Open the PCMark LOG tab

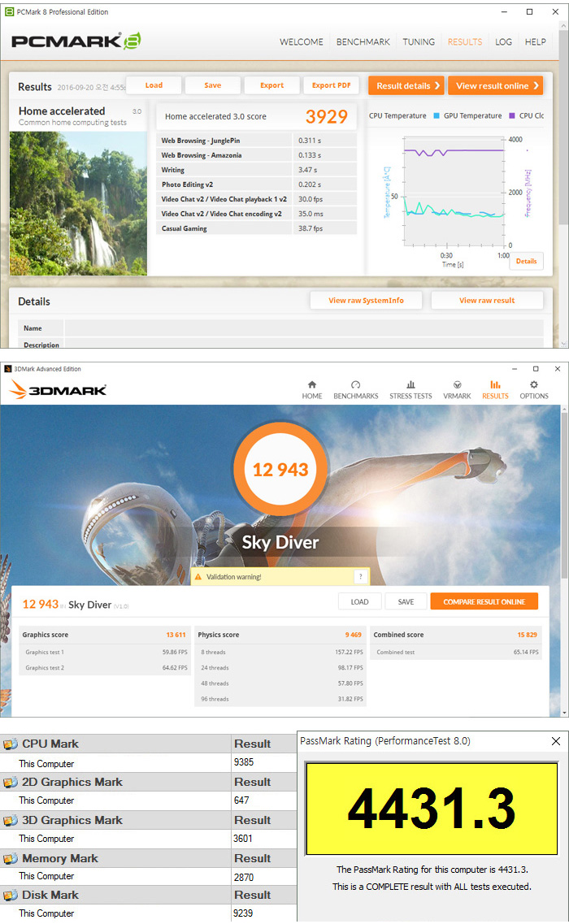503,41
